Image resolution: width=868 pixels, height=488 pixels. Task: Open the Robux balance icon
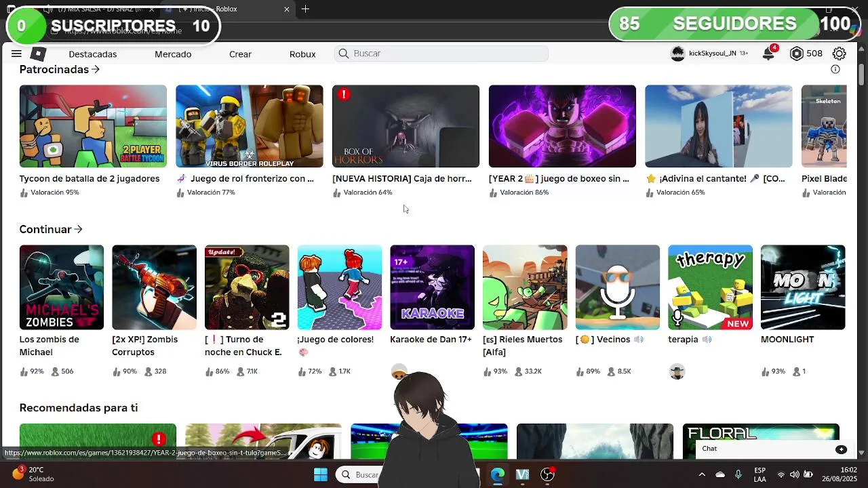tap(797, 54)
